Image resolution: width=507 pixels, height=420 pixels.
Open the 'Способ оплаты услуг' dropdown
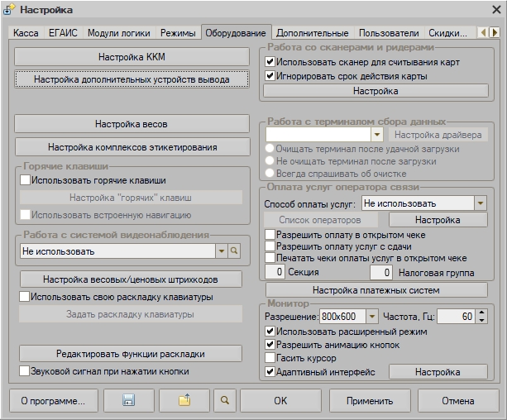(480, 203)
